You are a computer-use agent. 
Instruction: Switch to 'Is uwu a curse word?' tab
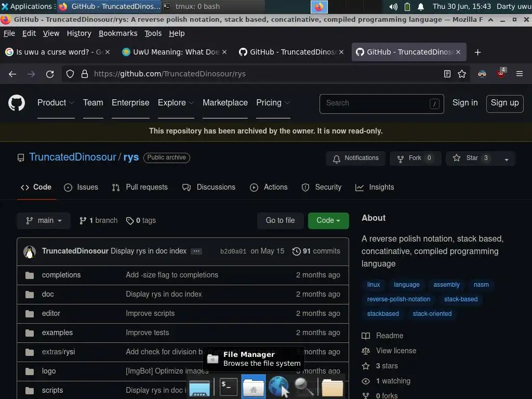(x=58, y=52)
